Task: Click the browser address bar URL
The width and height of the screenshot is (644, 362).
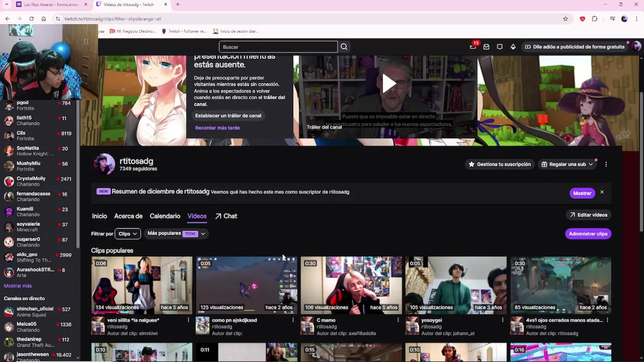Action: (113, 19)
